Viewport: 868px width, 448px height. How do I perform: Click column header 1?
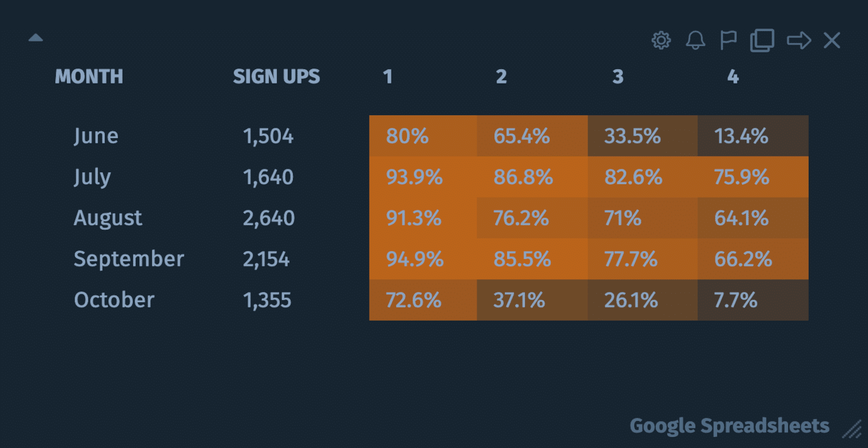pyautogui.click(x=388, y=77)
